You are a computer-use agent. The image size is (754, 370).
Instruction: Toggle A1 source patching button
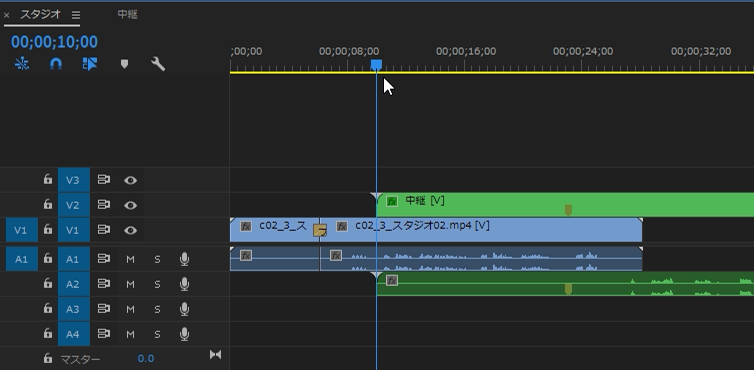coord(22,259)
